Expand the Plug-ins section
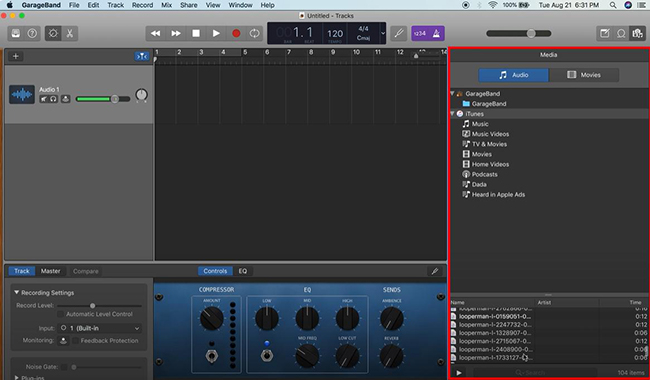This screenshot has height=380, width=650. coord(17,378)
